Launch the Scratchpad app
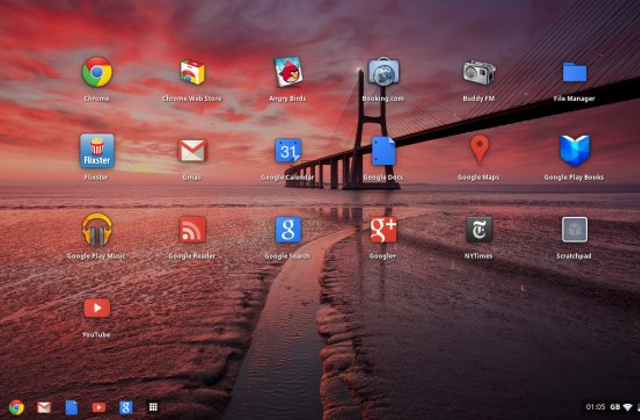This screenshot has width=640, height=420. coord(574,229)
